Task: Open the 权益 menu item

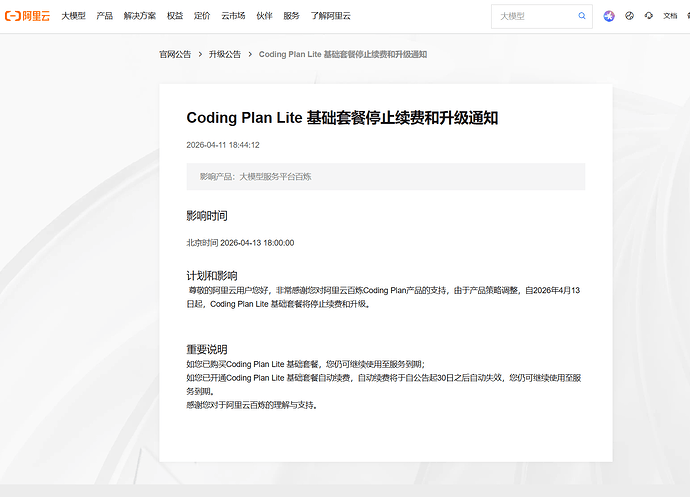Action: 175,16
